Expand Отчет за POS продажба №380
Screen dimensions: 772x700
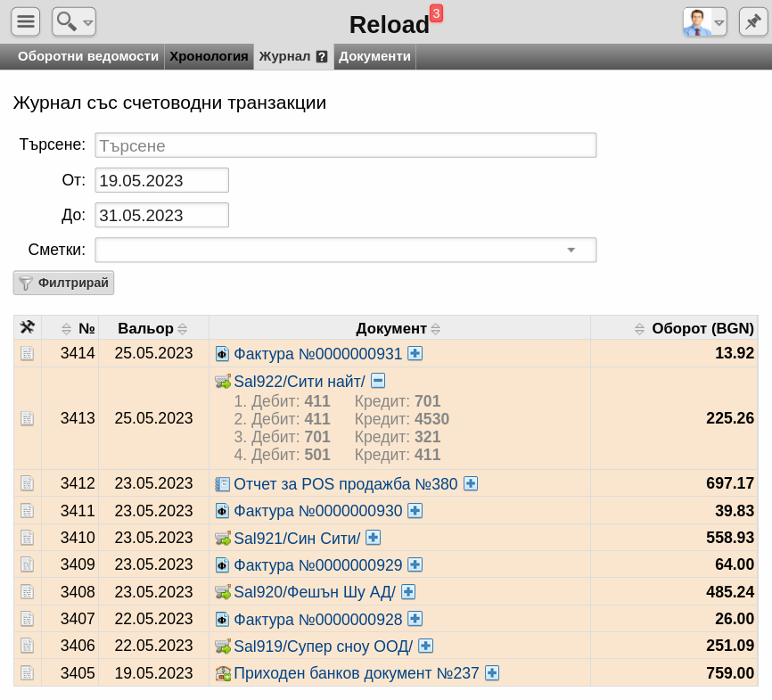point(471,483)
